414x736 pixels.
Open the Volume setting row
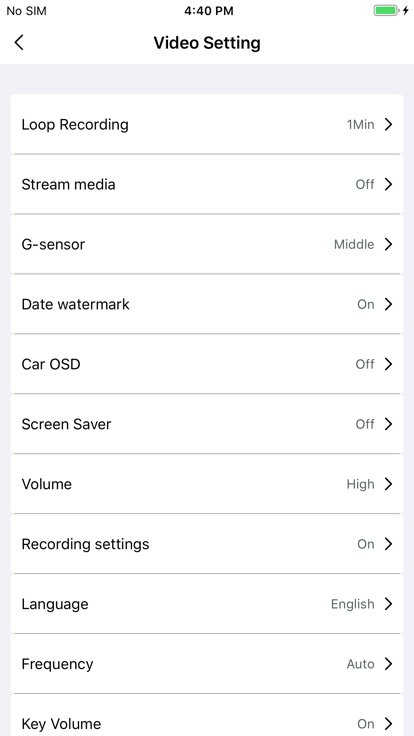point(207,484)
